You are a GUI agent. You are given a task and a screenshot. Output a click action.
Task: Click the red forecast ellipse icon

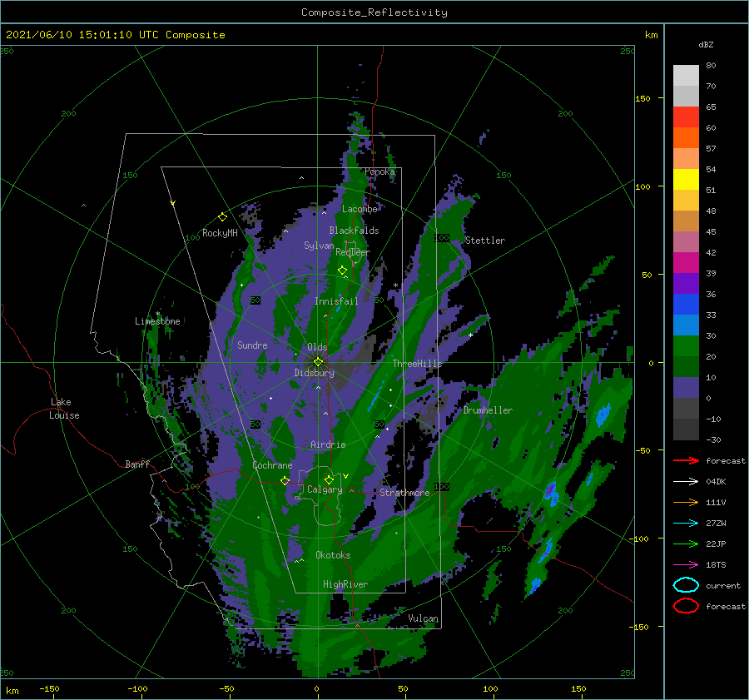point(686,606)
